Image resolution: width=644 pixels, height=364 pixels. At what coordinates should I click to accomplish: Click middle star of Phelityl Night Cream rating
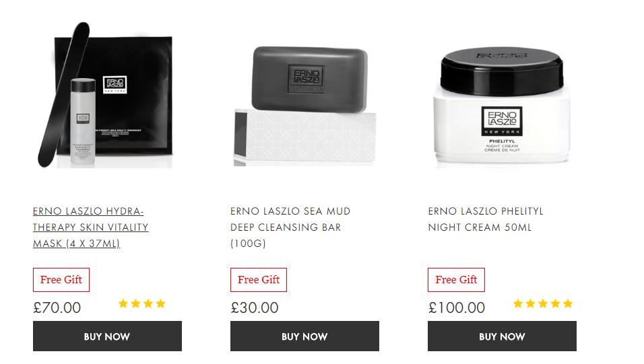tap(543, 303)
